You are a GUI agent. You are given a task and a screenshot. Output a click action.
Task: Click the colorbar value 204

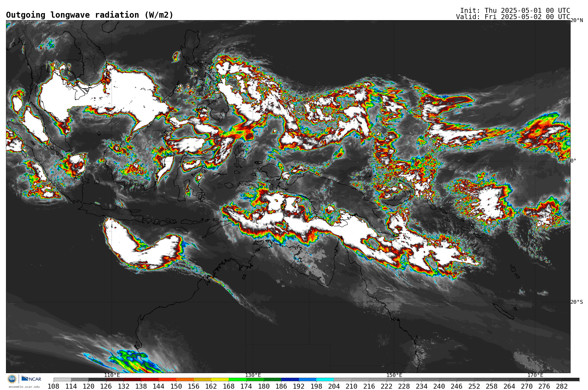(334, 386)
